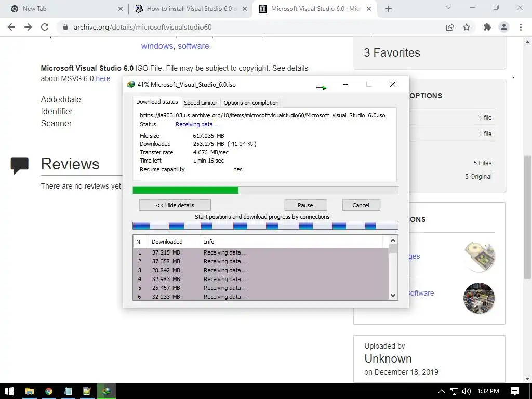Click the Info column header

pyautogui.click(x=292, y=242)
